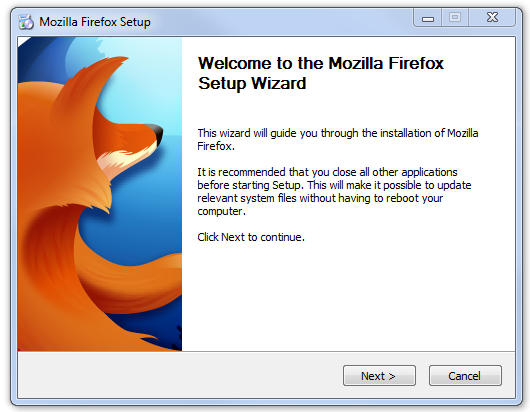Click the gray footer left of Next
This screenshot has width=530, height=412.
pyautogui.click(x=179, y=375)
